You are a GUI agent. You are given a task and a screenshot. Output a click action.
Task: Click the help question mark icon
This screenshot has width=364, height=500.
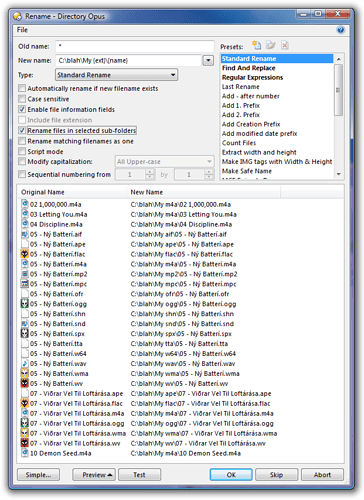[x=340, y=30]
